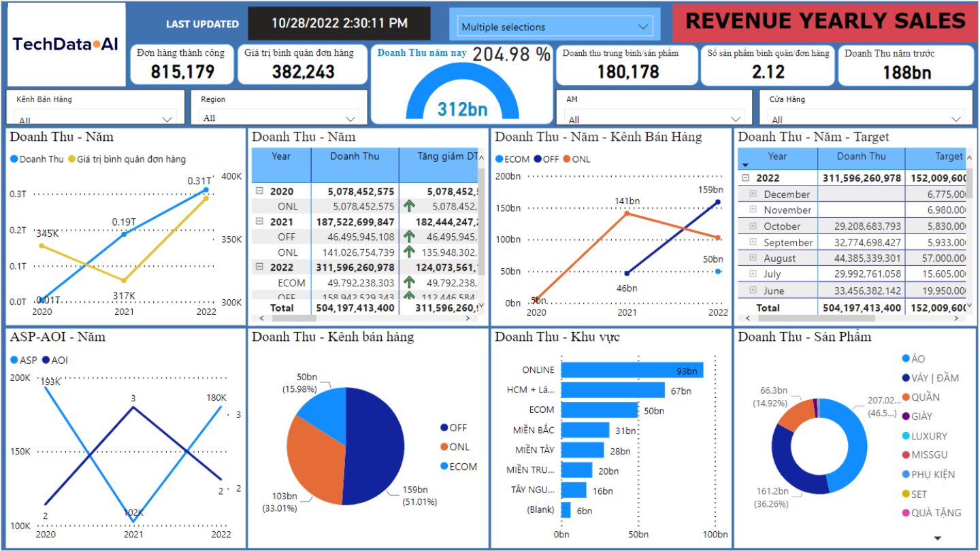Screen dimensions: 980x551
Task: Click down arrow below Sản Phẩm legend
Action: pos(938,538)
